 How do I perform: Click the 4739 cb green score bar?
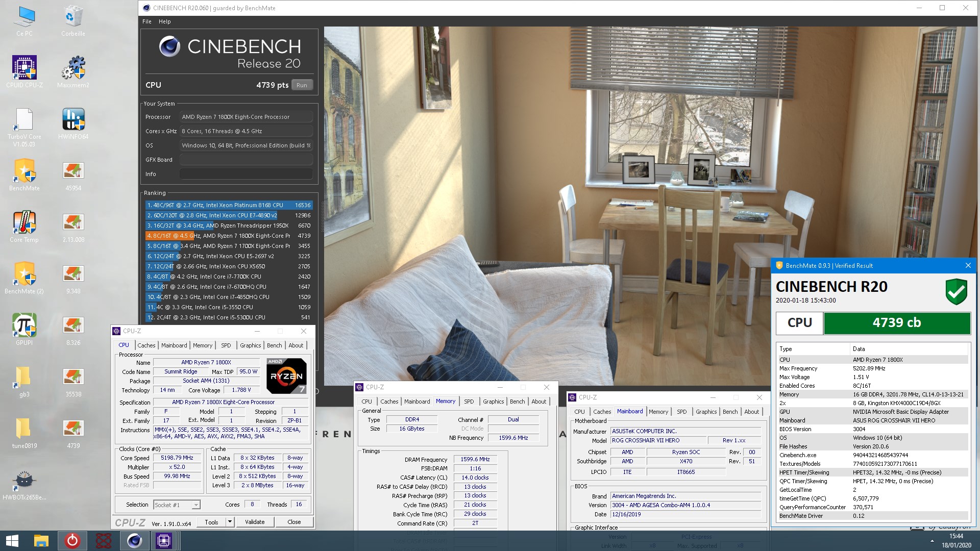tap(897, 322)
